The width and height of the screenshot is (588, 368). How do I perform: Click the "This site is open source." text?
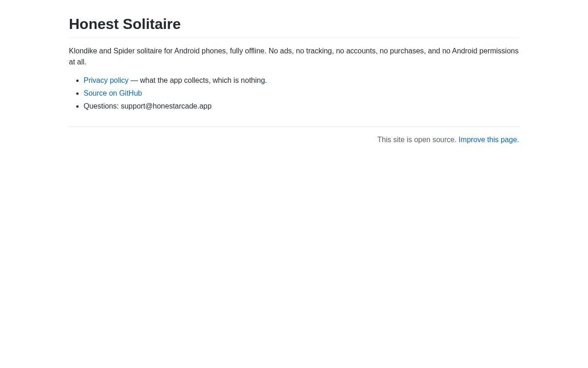417,140
